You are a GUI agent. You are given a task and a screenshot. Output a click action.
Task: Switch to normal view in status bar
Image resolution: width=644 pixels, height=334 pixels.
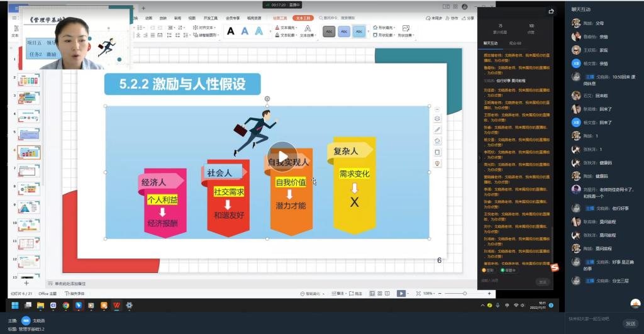[x=372, y=293]
